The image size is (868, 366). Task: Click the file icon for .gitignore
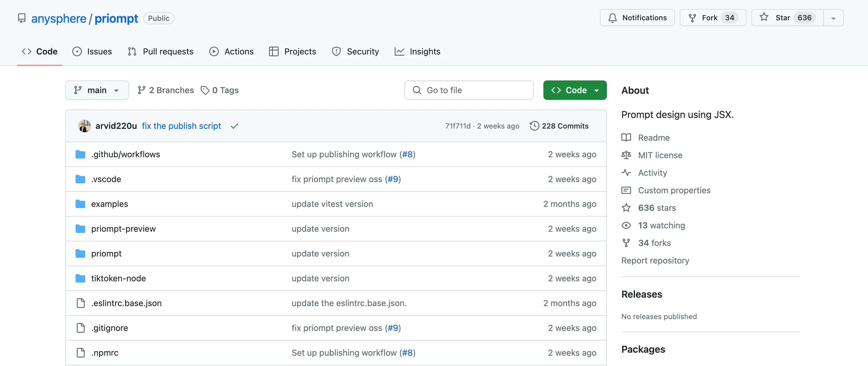(80, 328)
